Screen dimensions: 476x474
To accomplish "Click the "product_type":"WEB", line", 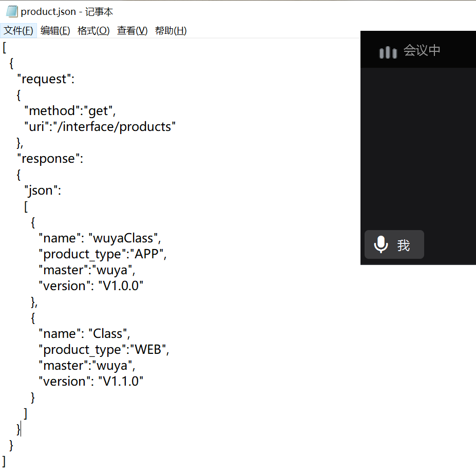I will (x=104, y=350).
